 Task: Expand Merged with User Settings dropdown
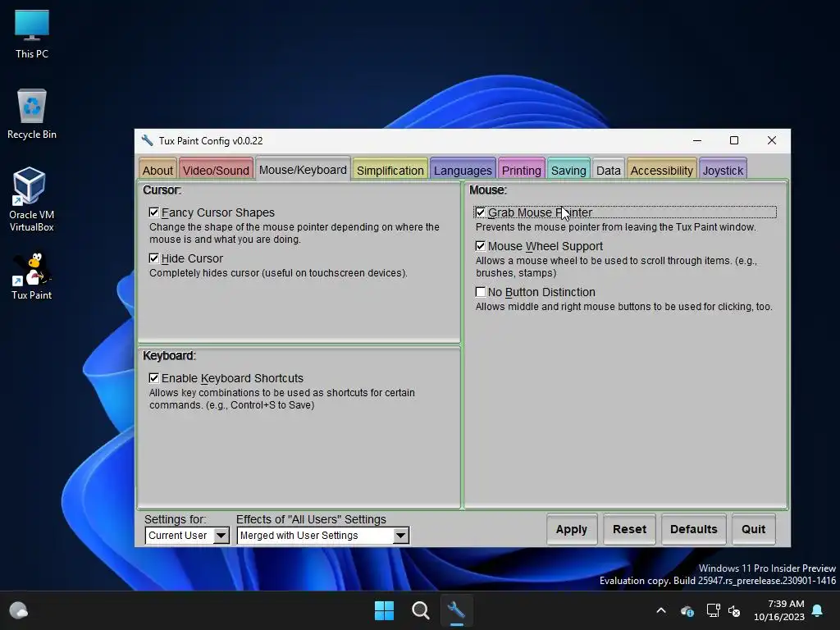click(323, 535)
